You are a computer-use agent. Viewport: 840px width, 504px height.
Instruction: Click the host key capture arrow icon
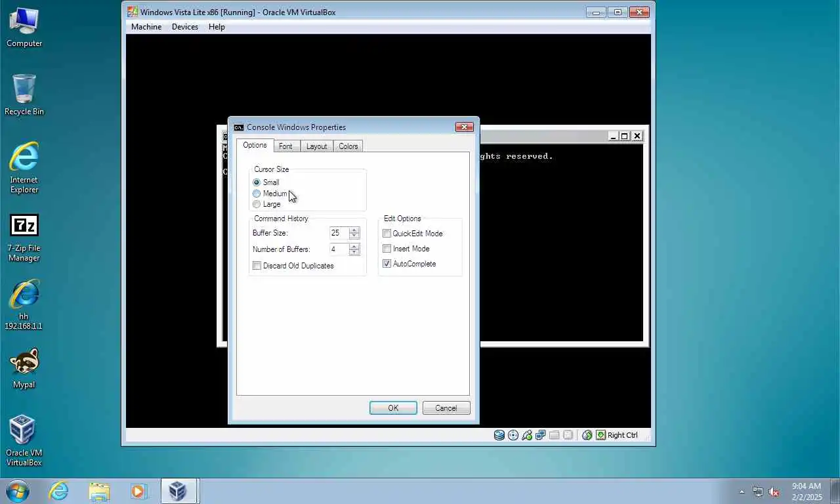pyautogui.click(x=600, y=435)
